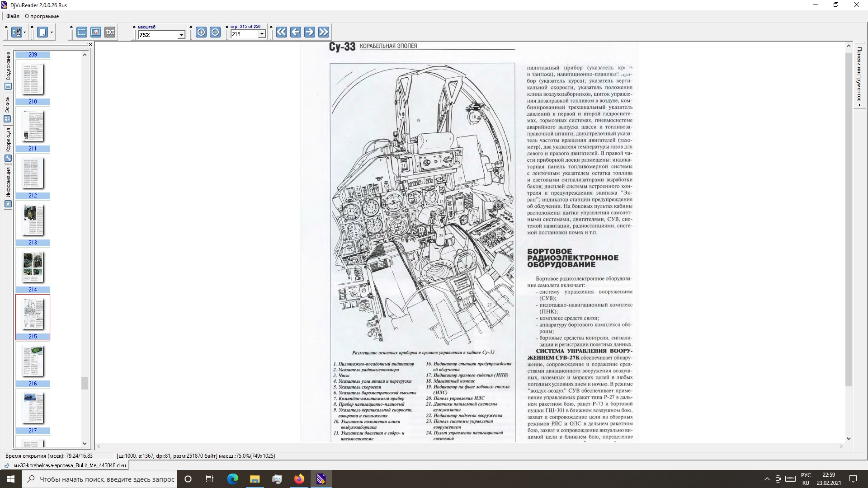The width and height of the screenshot is (868, 488).
Task: Switch to txt text layer mode
Action: (110, 32)
